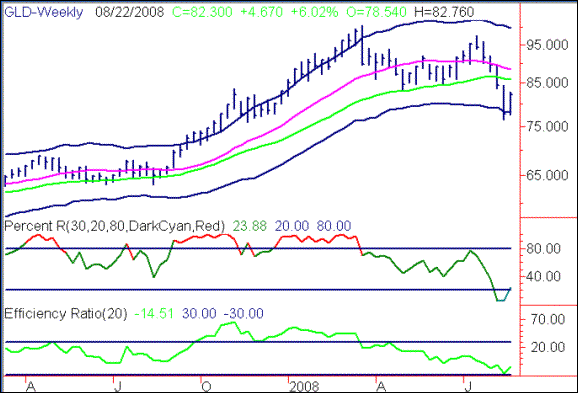Click the GLD-Weekly chart title
Image resolution: width=578 pixels, height=393 pixels.
[44, 12]
